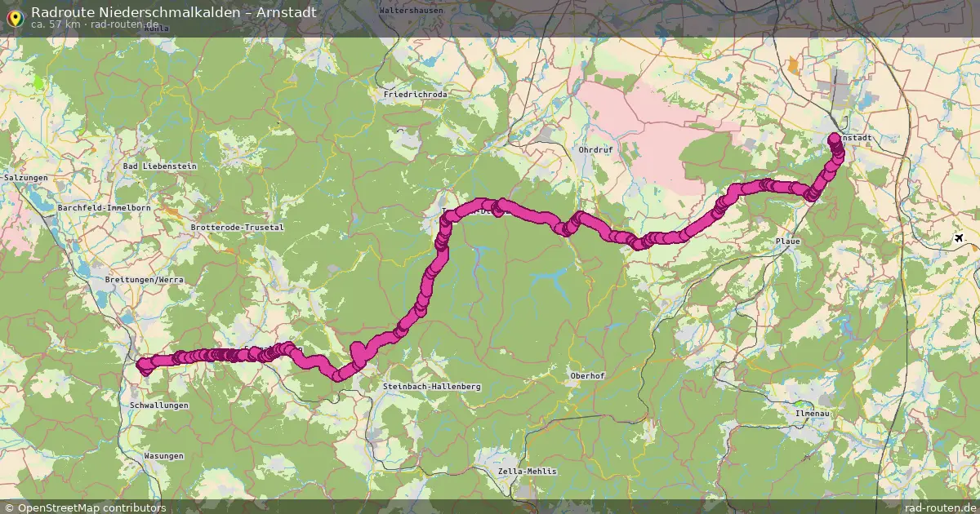The width and height of the screenshot is (980, 514).
Task: Click the Zella-Mehlis town label
Action: click(527, 472)
